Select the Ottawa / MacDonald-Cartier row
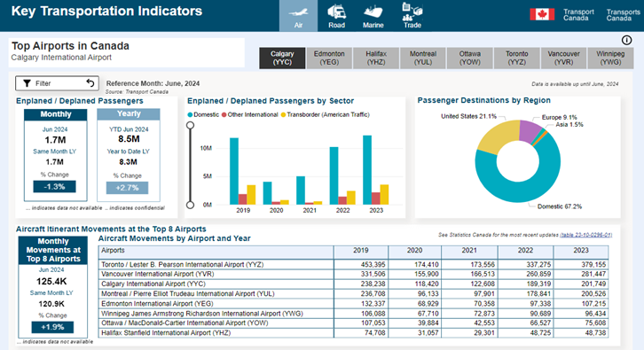Viewport: 644px width, 350px height. (353, 323)
